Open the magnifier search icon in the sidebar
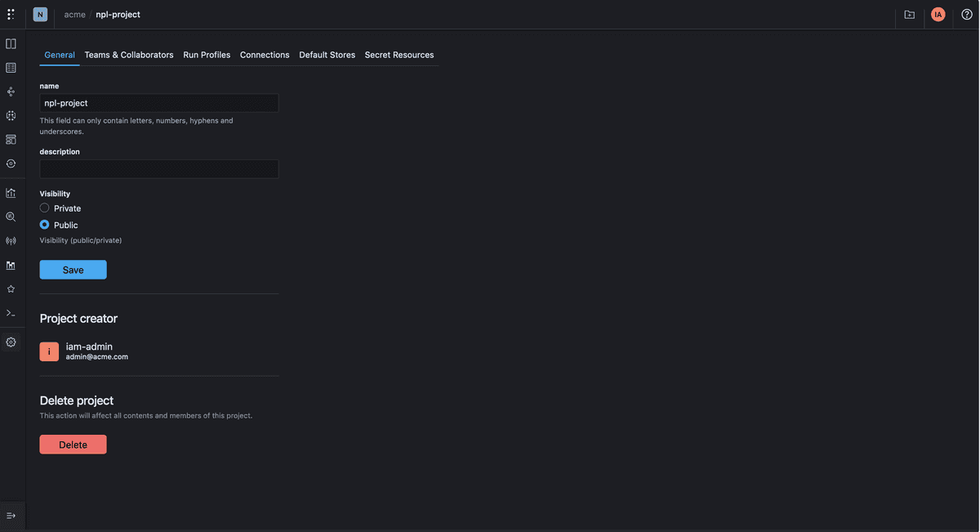Viewport: 980px width, 532px height. (x=11, y=217)
